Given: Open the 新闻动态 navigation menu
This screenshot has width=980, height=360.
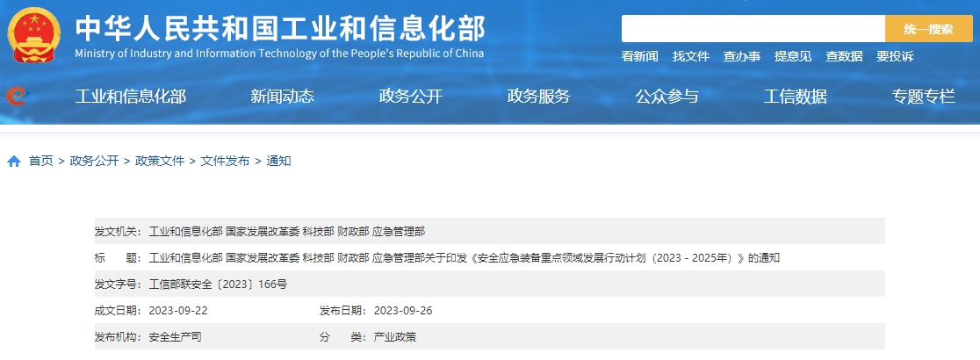Looking at the screenshot, I should [283, 97].
